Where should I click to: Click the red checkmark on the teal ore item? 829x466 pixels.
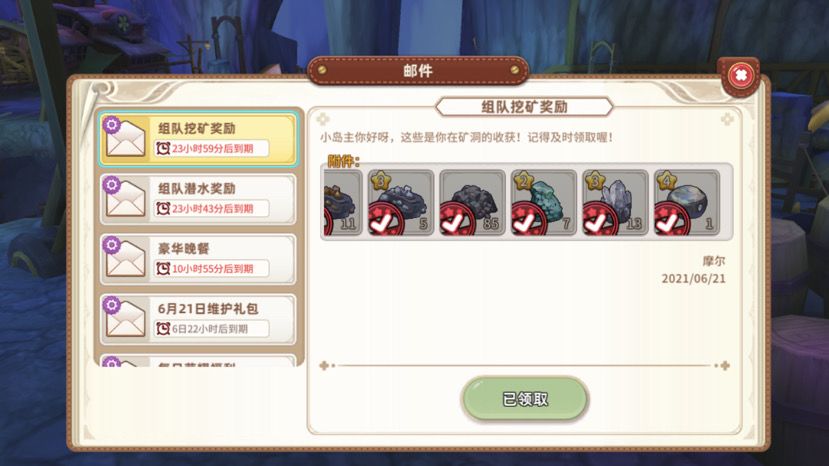[x=528, y=220]
